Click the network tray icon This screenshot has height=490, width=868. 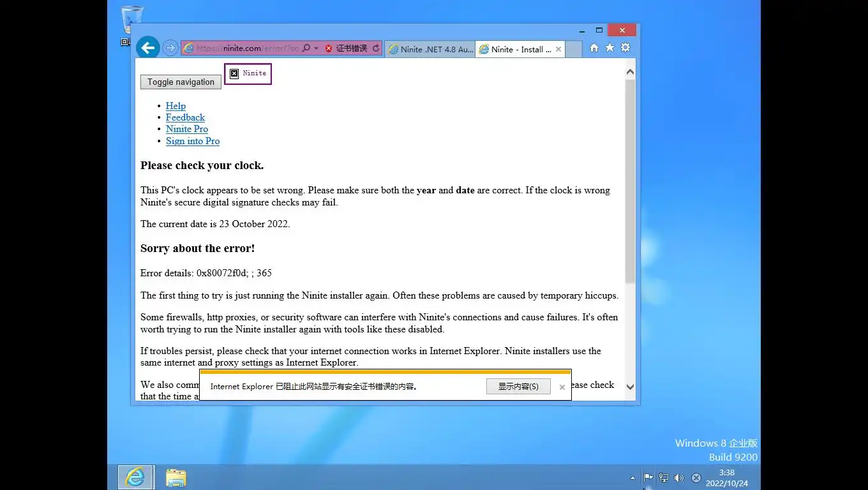point(664,478)
